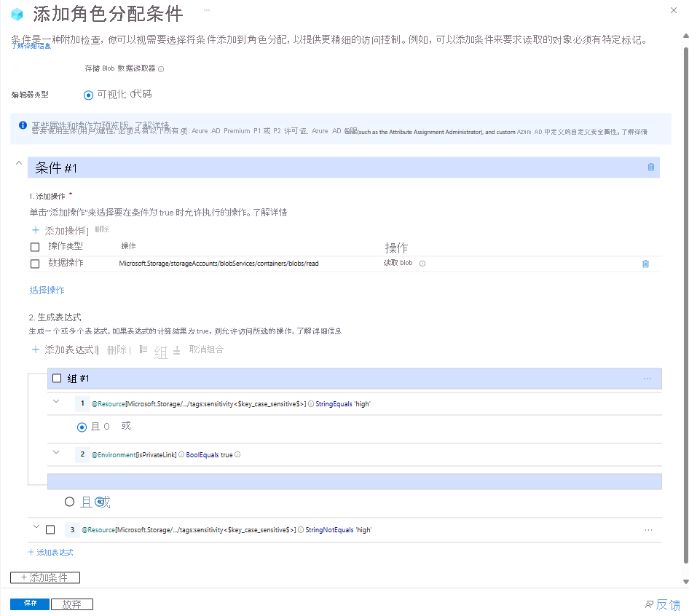Click the info icon next to 读取 blob
The image size is (689, 616).
[422, 264]
